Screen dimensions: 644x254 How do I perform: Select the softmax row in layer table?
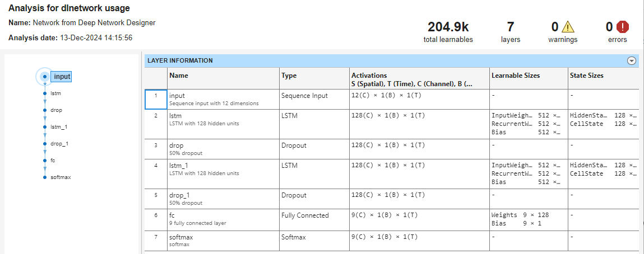314,241
